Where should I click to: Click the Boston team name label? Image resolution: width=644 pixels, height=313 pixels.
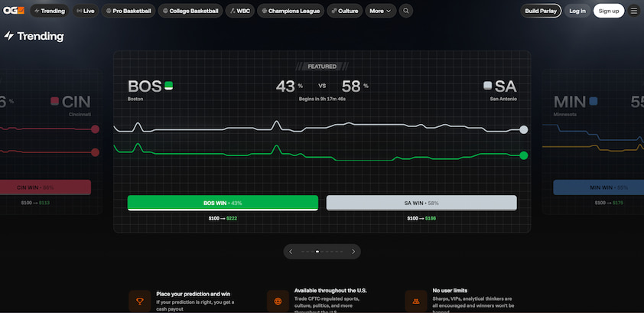[135, 99]
